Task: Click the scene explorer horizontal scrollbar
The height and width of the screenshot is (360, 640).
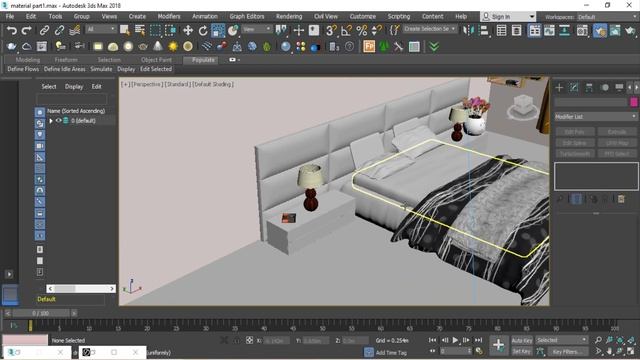Action: coord(81,289)
